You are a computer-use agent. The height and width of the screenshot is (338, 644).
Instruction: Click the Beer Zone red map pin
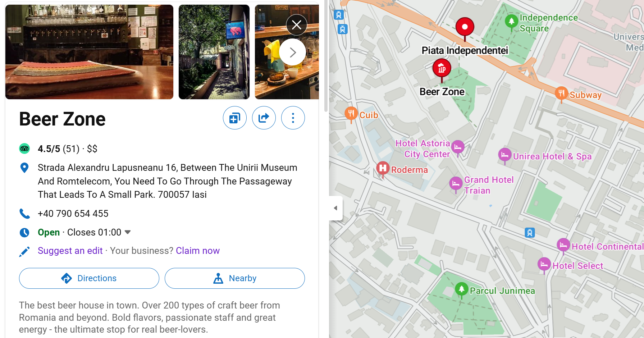pos(442,69)
